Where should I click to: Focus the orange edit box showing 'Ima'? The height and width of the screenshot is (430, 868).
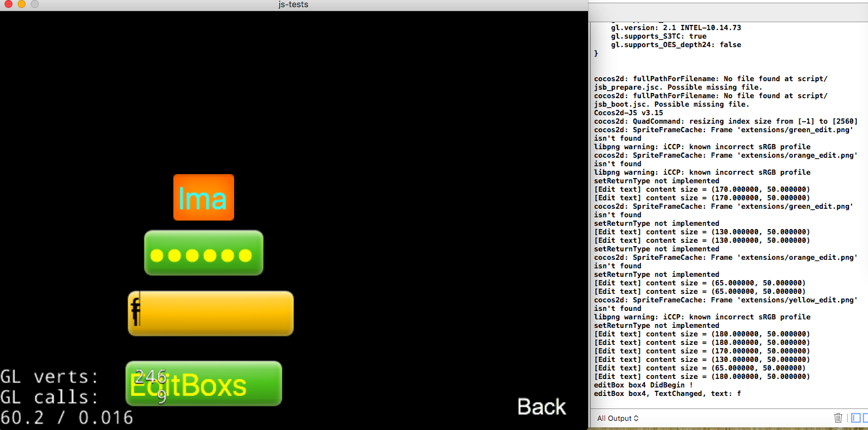tap(203, 197)
